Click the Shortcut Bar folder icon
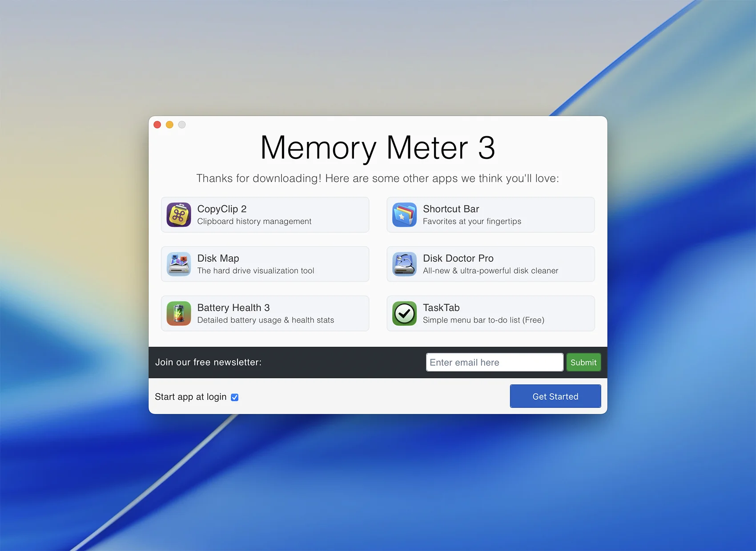 (x=404, y=215)
